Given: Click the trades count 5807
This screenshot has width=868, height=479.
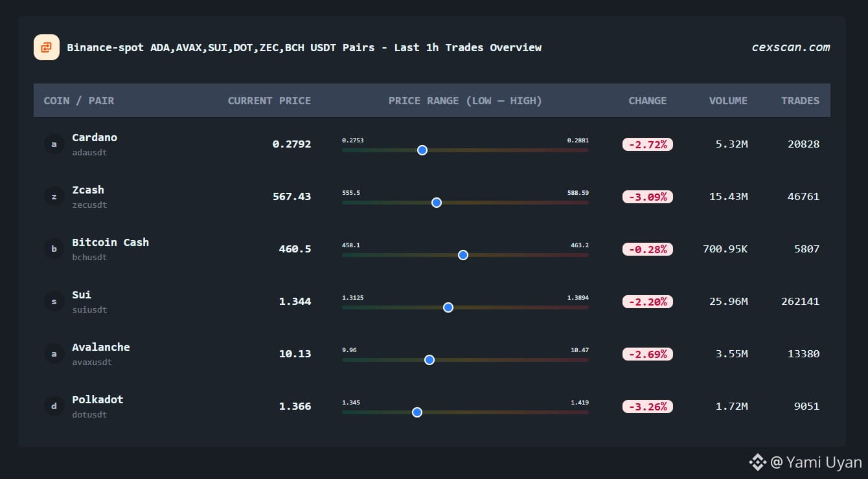Looking at the screenshot, I should click(806, 249).
